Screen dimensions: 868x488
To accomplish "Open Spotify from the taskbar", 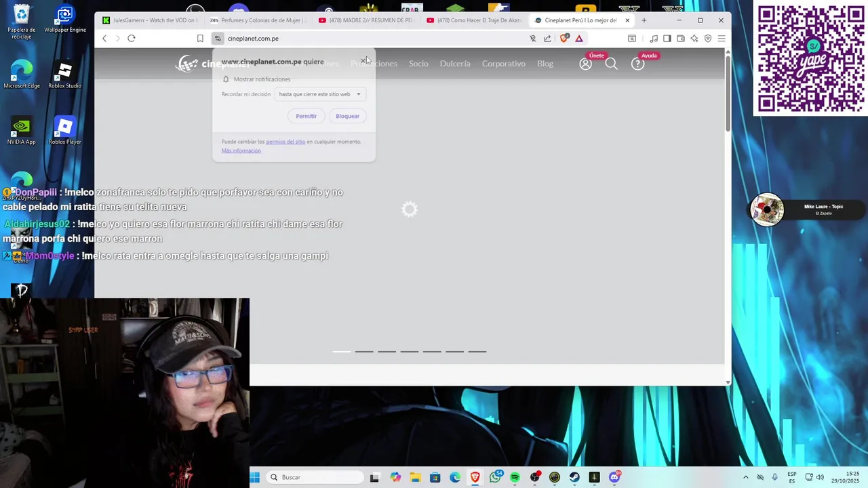I will 515,477.
